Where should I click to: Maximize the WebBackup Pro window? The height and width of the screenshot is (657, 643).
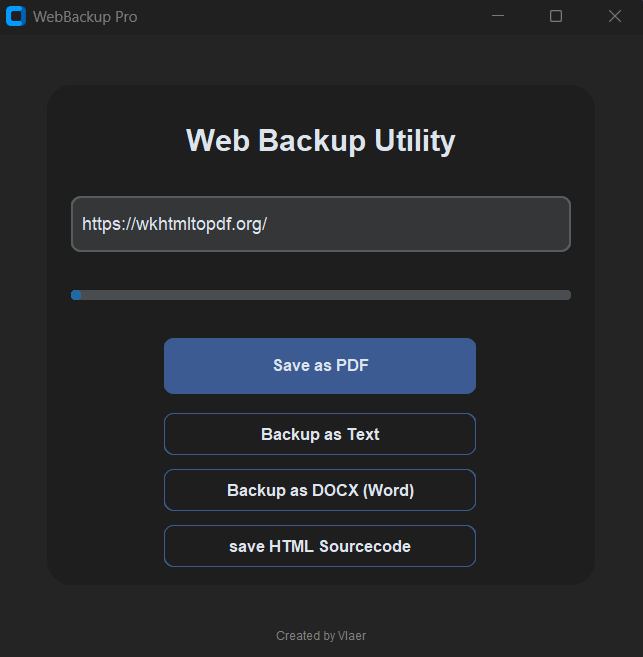tap(556, 16)
